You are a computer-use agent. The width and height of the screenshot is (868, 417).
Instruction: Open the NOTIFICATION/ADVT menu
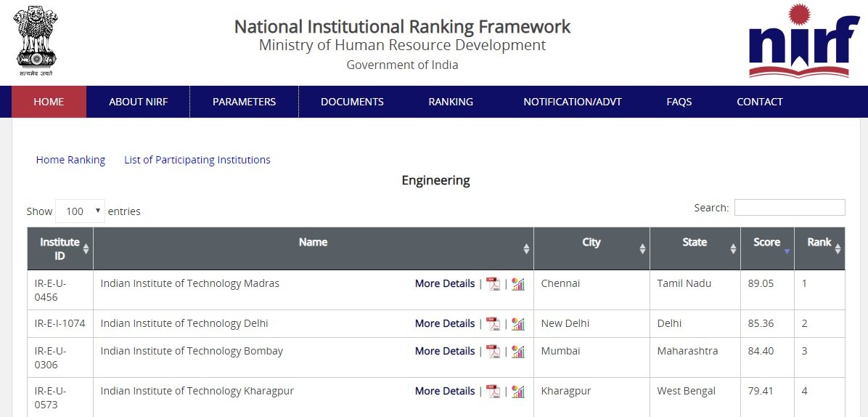(x=573, y=102)
